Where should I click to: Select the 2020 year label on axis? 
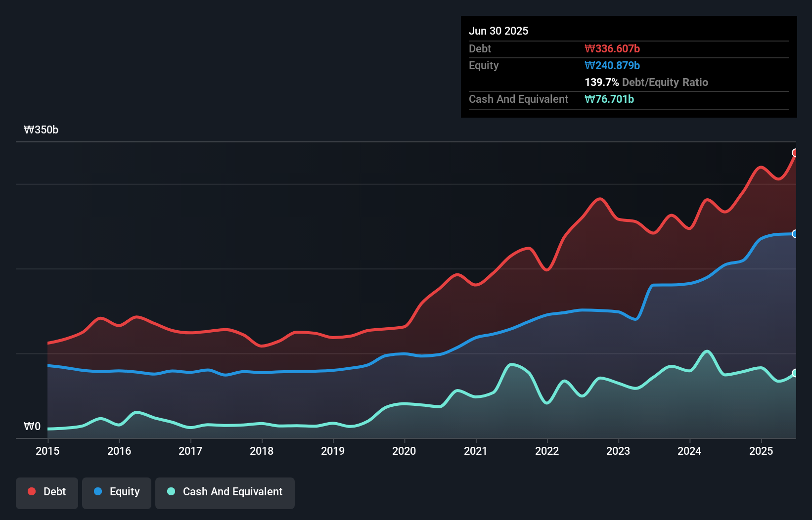click(404, 451)
